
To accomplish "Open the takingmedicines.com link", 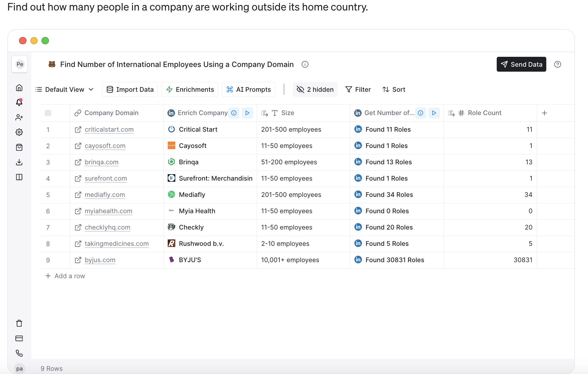I will tap(117, 244).
